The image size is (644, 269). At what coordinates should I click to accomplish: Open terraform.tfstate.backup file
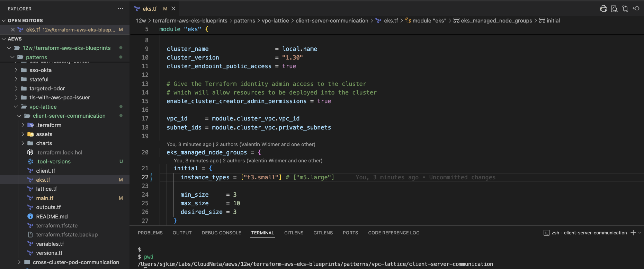tap(67, 235)
